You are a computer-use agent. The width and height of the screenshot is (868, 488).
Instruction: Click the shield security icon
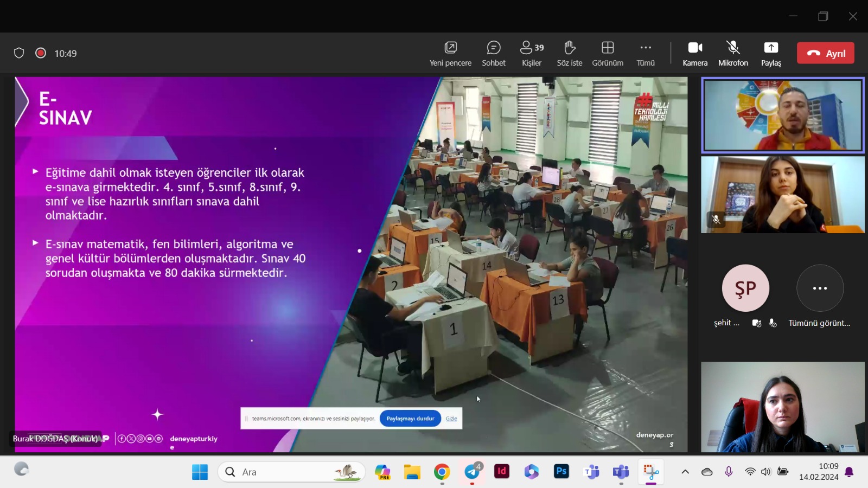pos(19,53)
